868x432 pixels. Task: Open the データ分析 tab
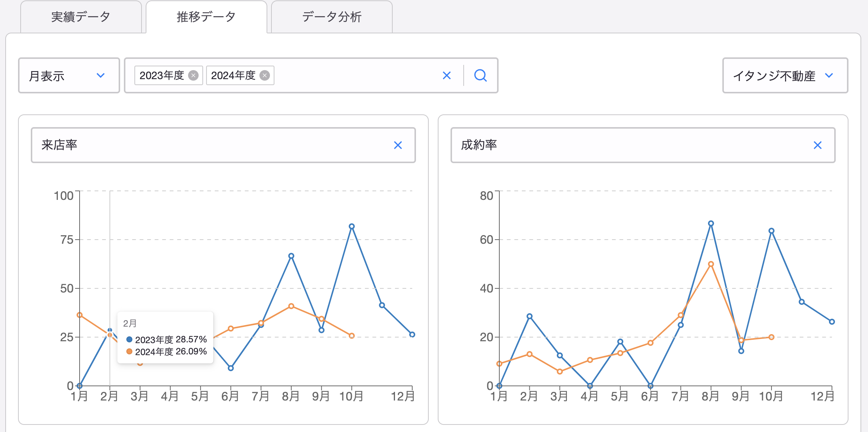tap(332, 17)
